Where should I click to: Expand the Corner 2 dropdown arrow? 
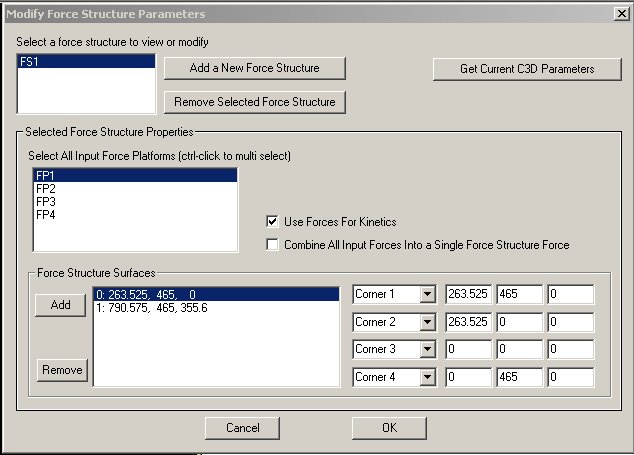point(429,323)
